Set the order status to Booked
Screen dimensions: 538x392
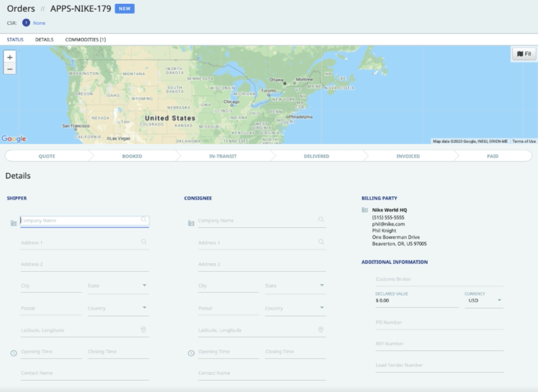132,156
